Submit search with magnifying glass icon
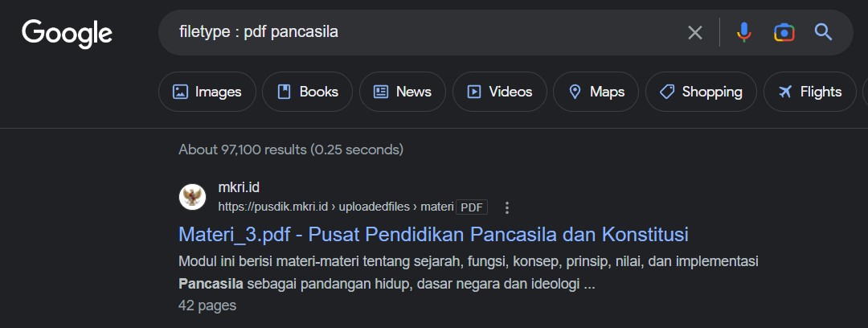The image size is (868, 328). point(823,32)
